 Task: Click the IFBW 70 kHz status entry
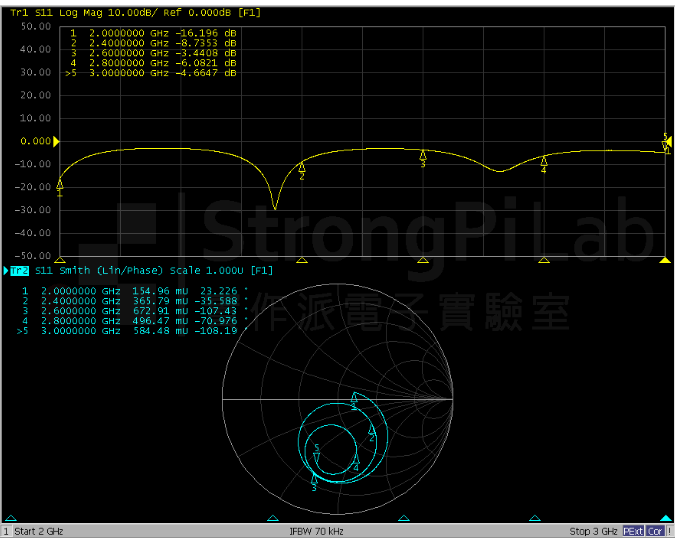click(316, 532)
